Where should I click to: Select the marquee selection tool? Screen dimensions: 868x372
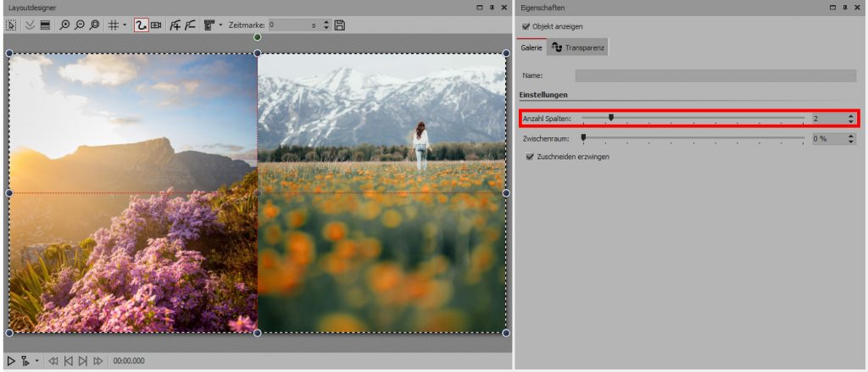tap(11, 25)
